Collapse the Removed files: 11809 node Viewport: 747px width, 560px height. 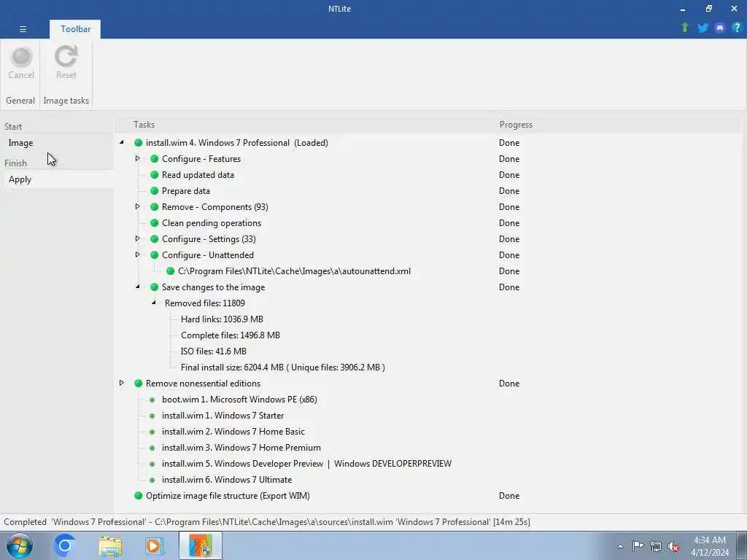tap(153, 303)
